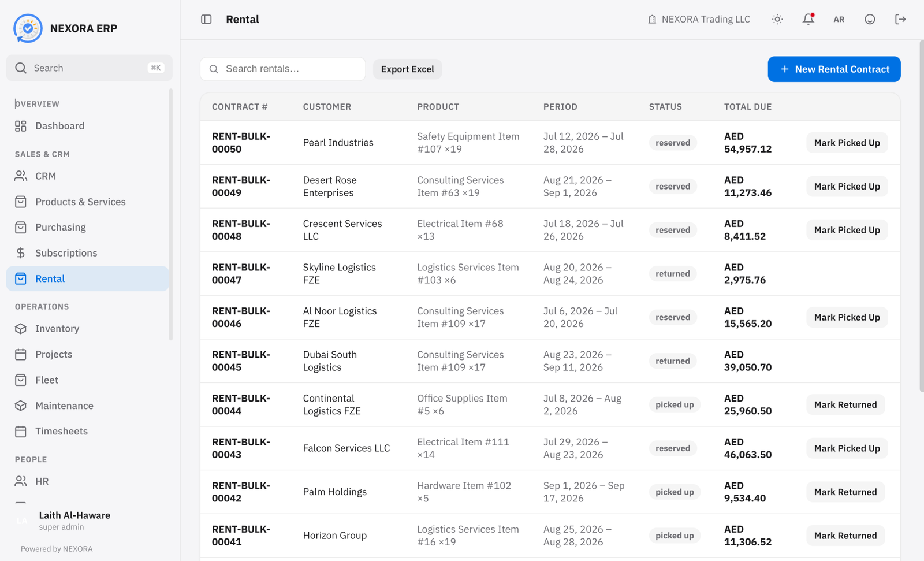Viewport: 924px width, 561px height.
Task: Click contract number RENT-BULK-00047
Action: click(241, 274)
